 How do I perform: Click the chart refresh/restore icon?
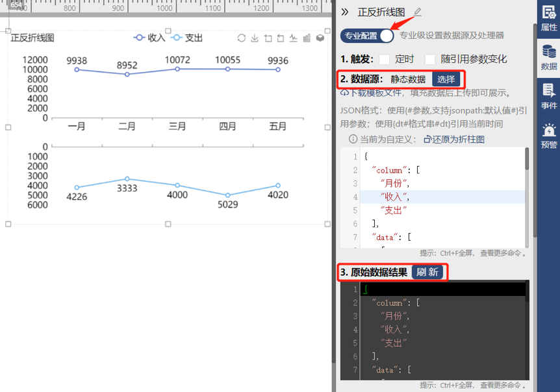point(242,38)
